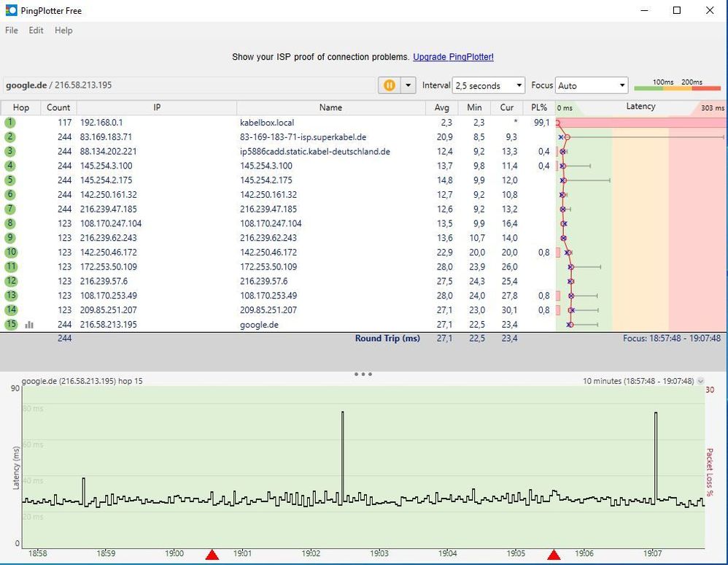Open the dropdown arrow next to pause button

point(408,85)
